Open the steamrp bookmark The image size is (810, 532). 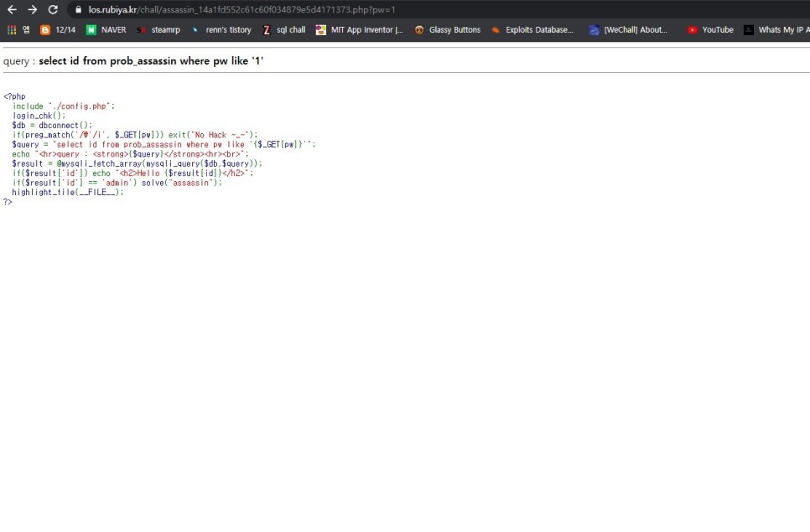pyautogui.click(x=158, y=30)
